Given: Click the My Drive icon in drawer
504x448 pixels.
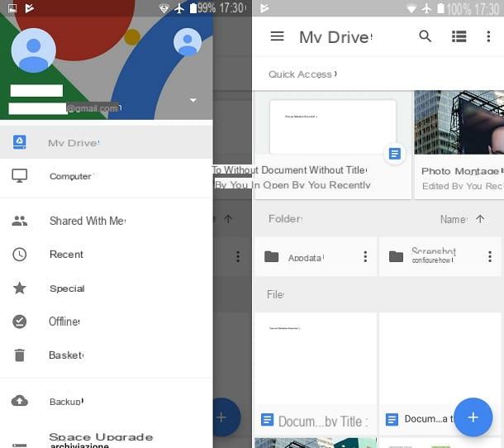Looking at the screenshot, I should point(20,142).
